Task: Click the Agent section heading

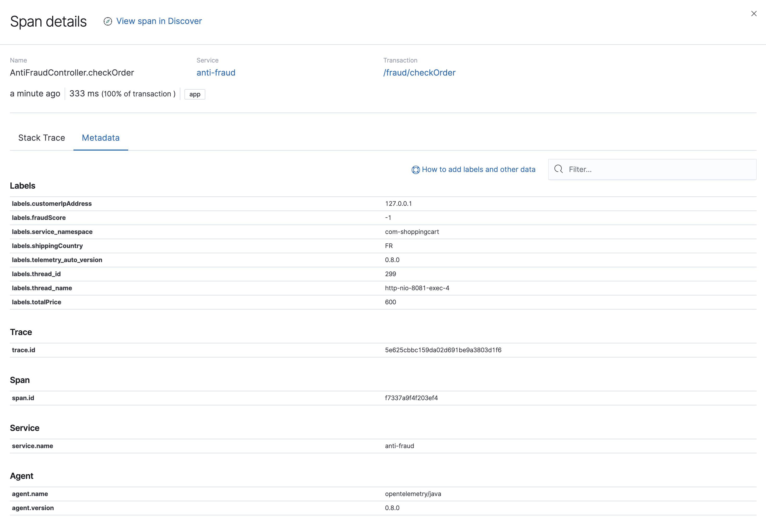Action: coord(22,476)
